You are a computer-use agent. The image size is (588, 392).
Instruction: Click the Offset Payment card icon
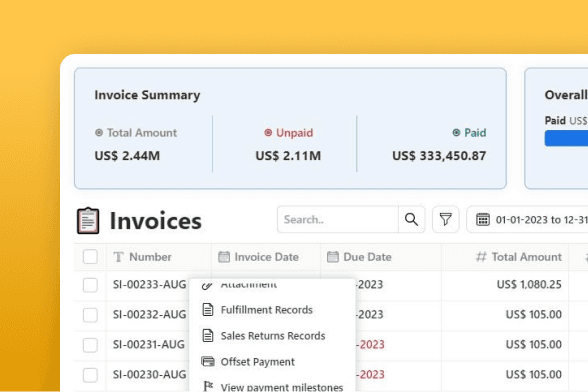click(208, 362)
